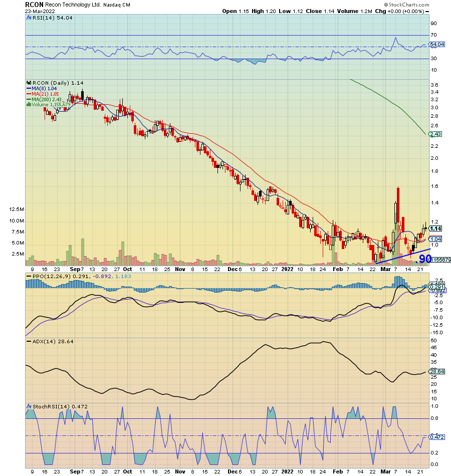The height and width of the screenshot is (476, 451).
Task: Click the ADX(14) 28.64 panel label
Action: tap(53, 342)
